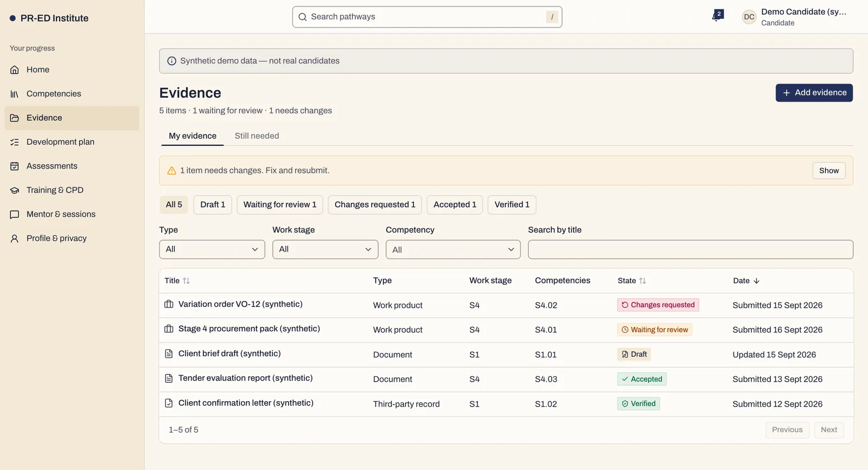This screenshot has height=470, width=868.
Task: Filter by Draft 1 chip
Action: click(x=213, y=205)
